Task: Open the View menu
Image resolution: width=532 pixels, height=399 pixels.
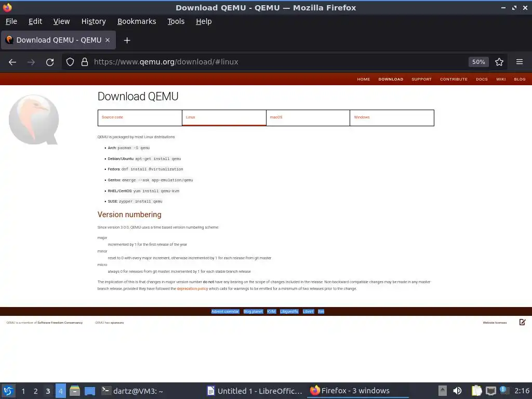Action: [x=61, y=21]
